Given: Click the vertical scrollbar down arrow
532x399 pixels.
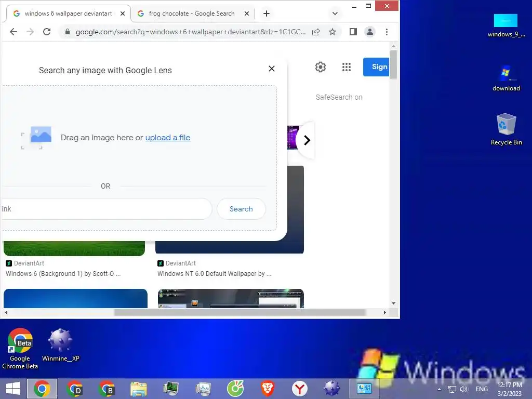Looking at the screenshot, I should pos(394,303).
